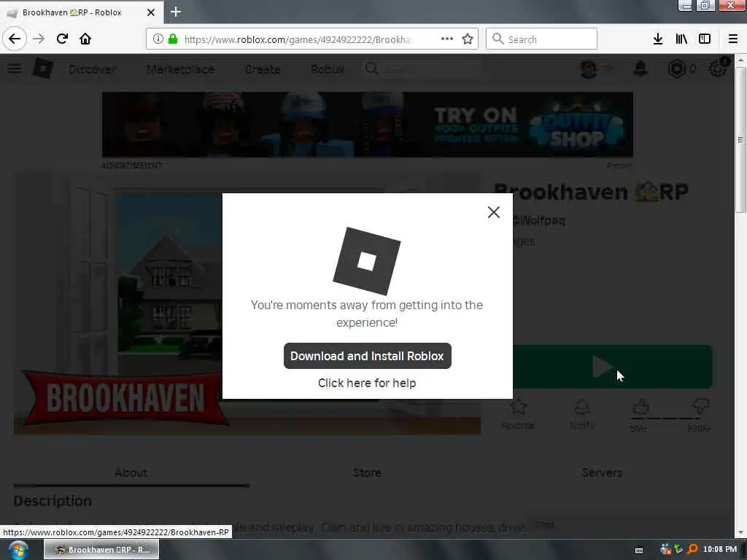Click scrollbar up arrow
The height and width of the screenshot is (560, 747).
pyautogui.click(x=740, y=61)
